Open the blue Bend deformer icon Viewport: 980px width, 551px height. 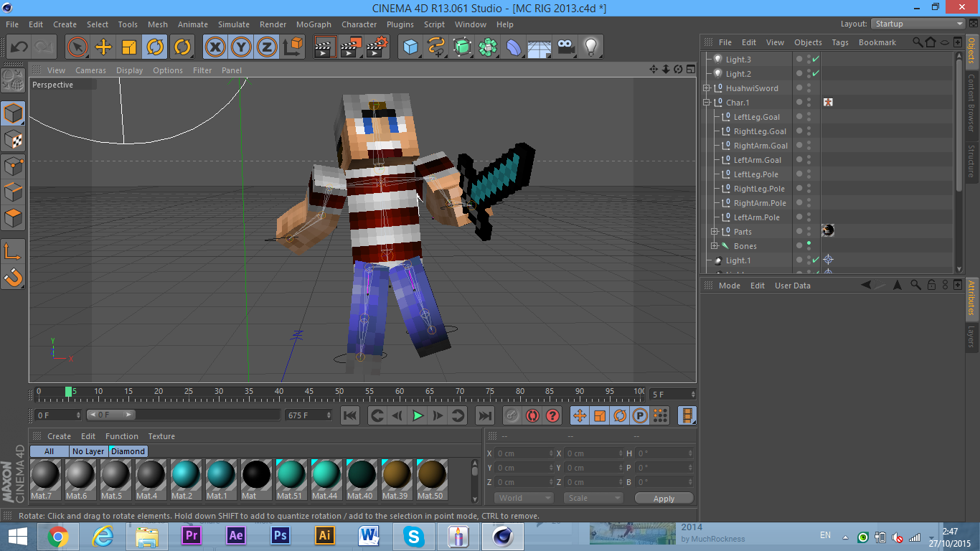tap(514, 47)
